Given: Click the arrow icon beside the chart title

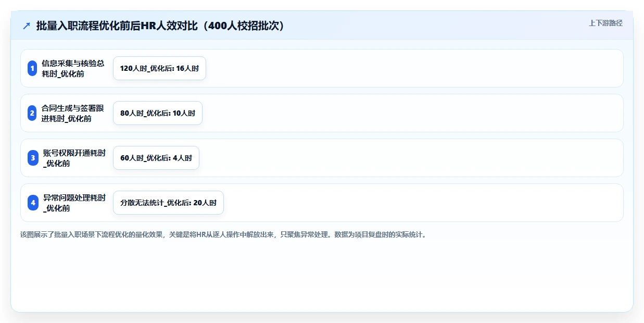Looking at the screenshot, I should click(x=27, y=26).
